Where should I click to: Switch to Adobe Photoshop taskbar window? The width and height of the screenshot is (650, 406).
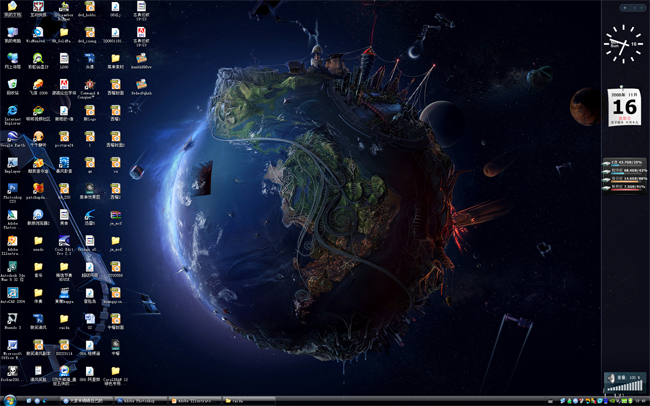tap(140, 401)
